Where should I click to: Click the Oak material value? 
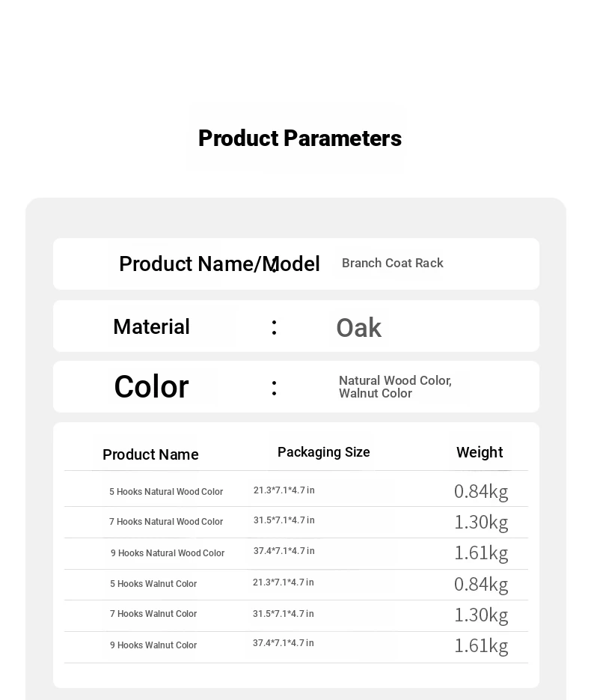358,328
